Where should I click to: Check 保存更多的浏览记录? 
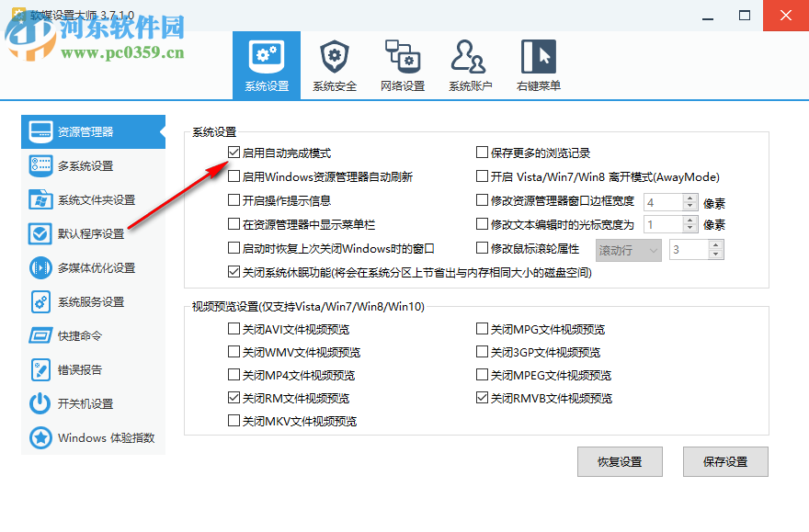pos(482,153)
